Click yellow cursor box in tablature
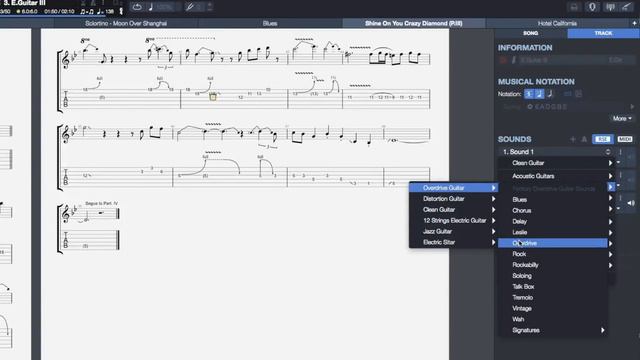The width and height of the screenshot is (640, 360). click(213, 97)
